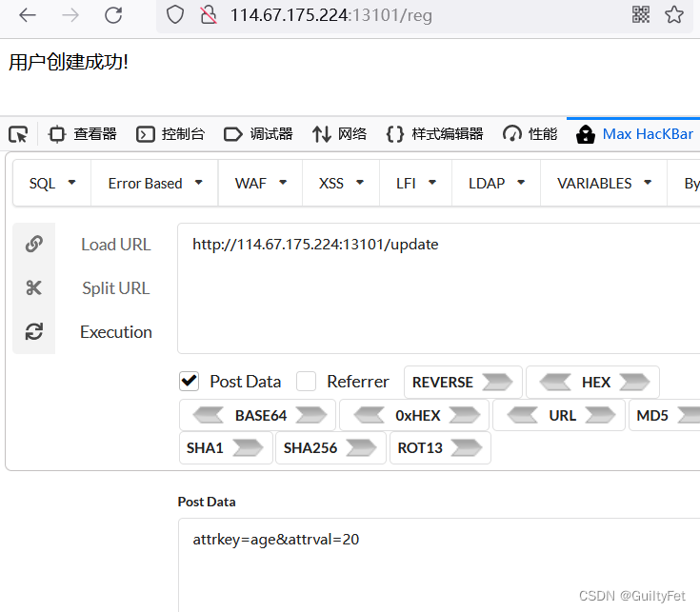Click the Split URL scissors icon

pyautogui.click(x=34, y=288)
